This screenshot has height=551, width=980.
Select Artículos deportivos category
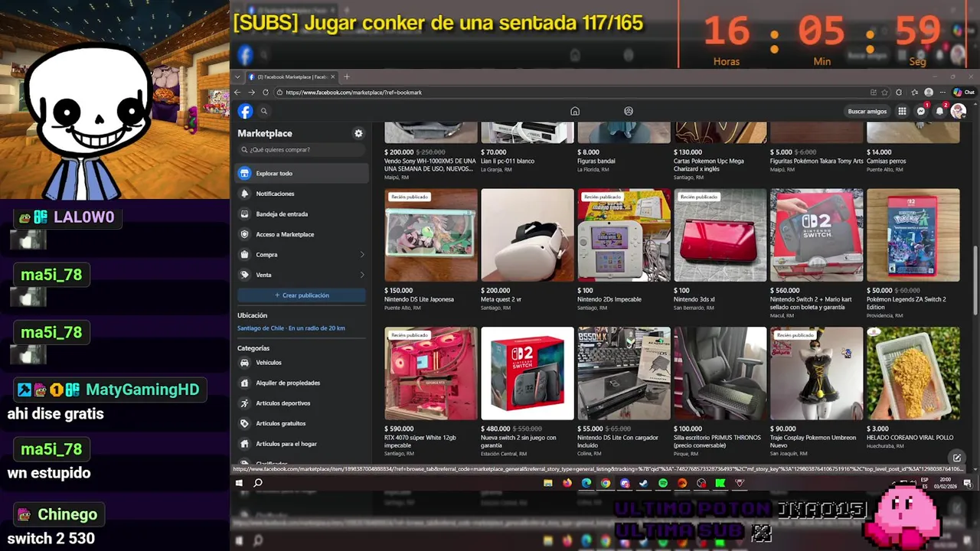tap(302, 403)
